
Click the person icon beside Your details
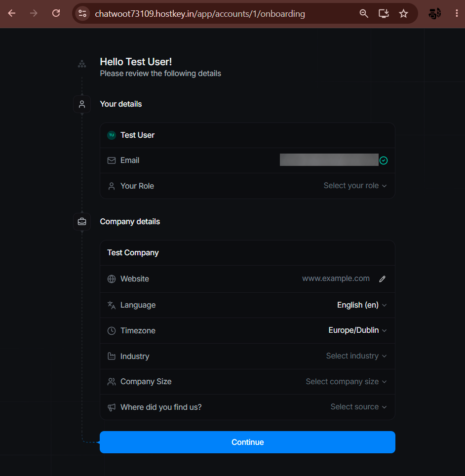(82, 104)
